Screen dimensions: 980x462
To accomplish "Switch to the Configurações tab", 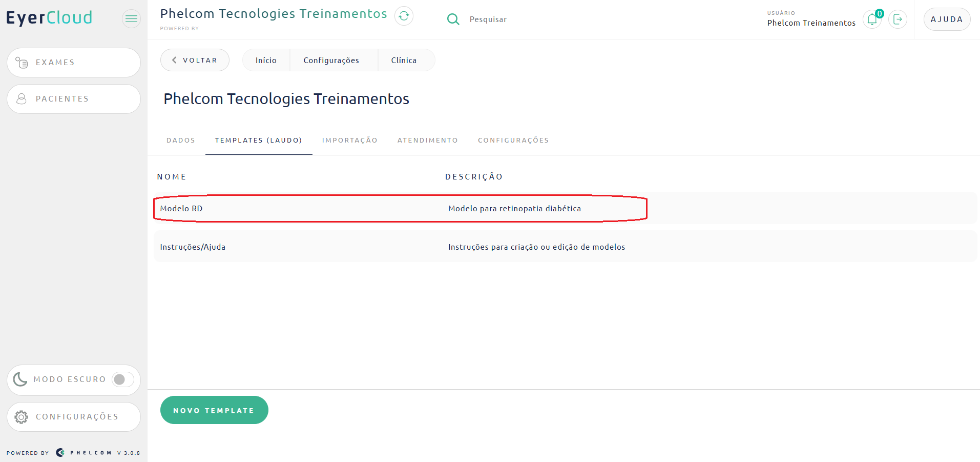I will pos(513,140).
